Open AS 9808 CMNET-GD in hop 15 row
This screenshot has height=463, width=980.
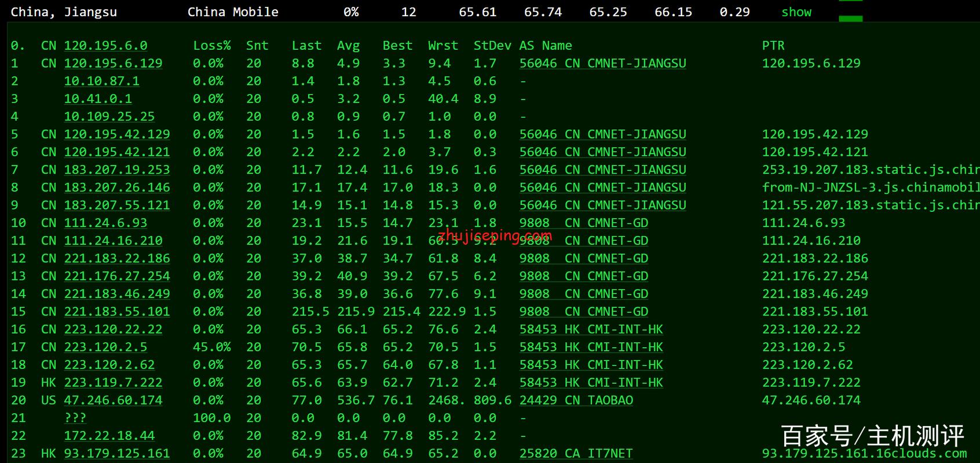point(583,312)
